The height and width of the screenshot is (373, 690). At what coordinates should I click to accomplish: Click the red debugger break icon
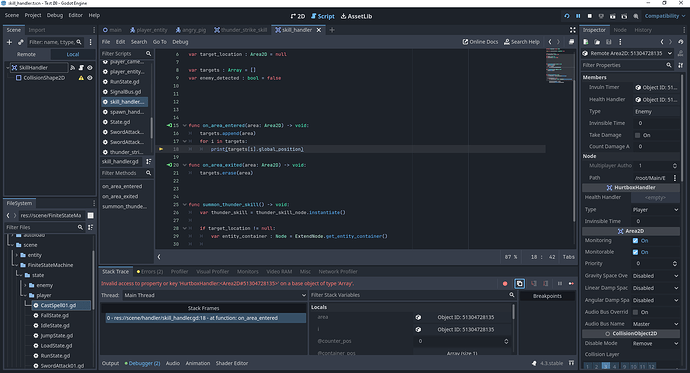(505, 284)
